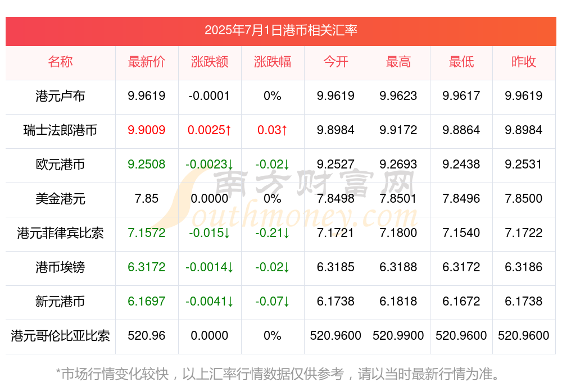
Task: Click the previous close 7.1722
Action: [524, 233]
